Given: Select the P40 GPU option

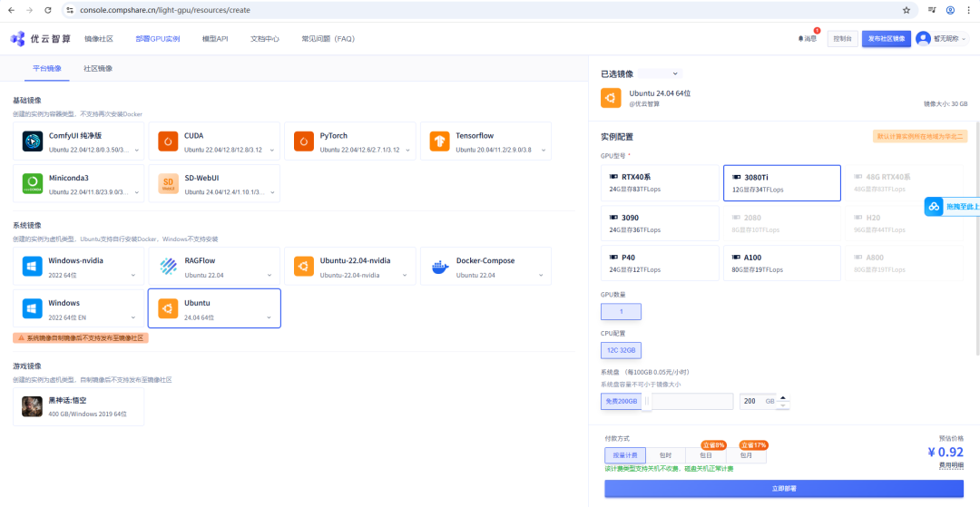Looking at the screenshot, I should pos(660,264).
